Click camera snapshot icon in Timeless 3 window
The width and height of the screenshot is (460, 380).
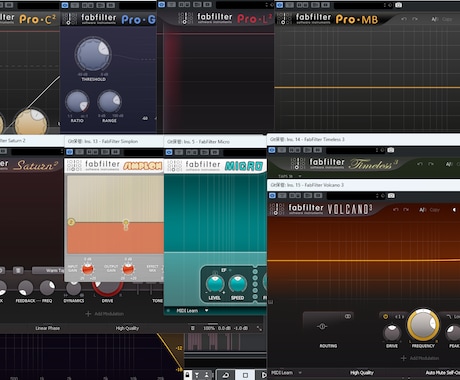[391, 150]
